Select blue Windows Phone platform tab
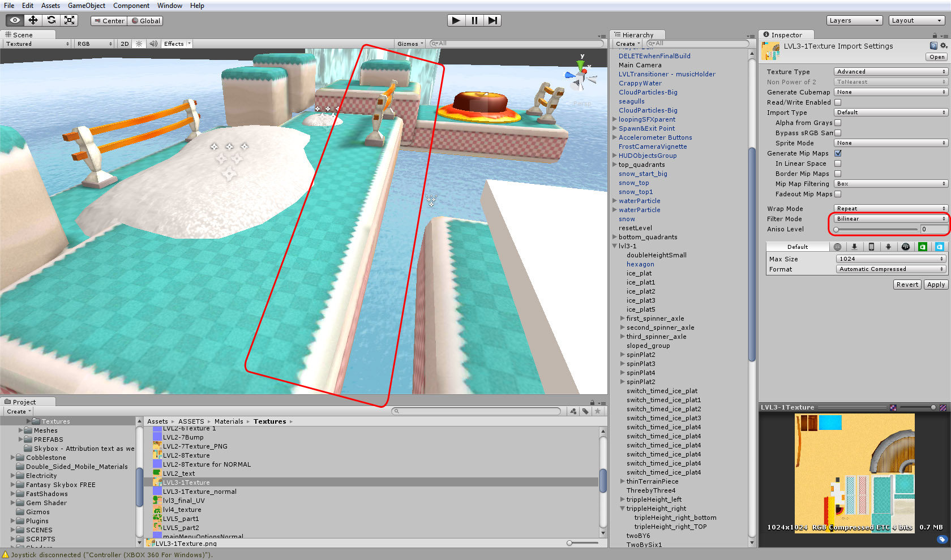Viewport: 951px width, 560px height. point(939,247)
